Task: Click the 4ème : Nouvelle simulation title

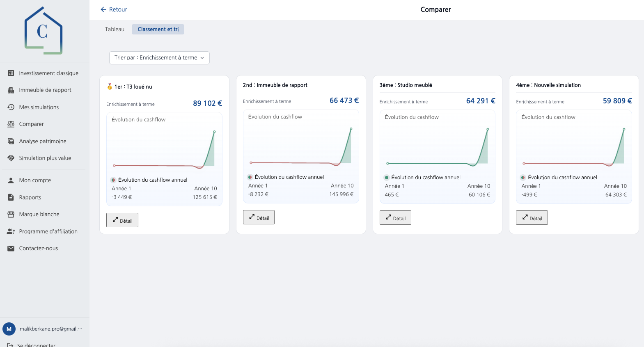Action: (x=548, y=85)
